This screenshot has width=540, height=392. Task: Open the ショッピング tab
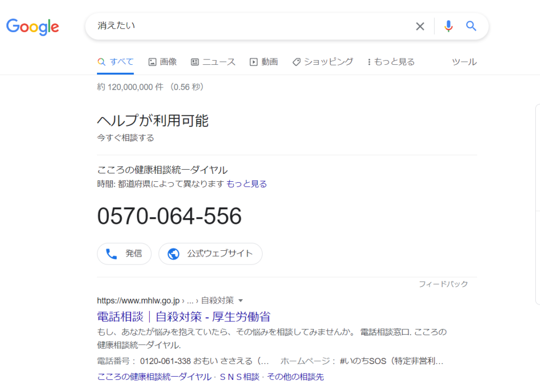click(323, 62)
